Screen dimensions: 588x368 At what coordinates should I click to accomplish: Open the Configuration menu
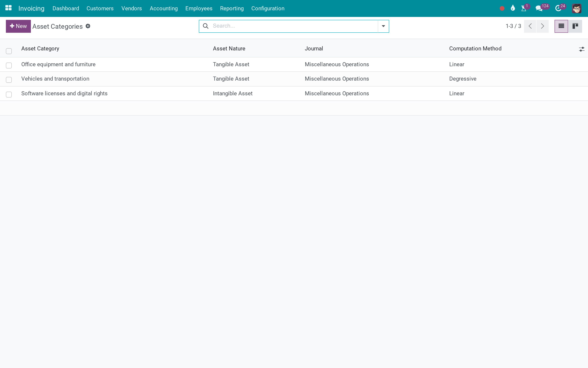tap(268, 8)
